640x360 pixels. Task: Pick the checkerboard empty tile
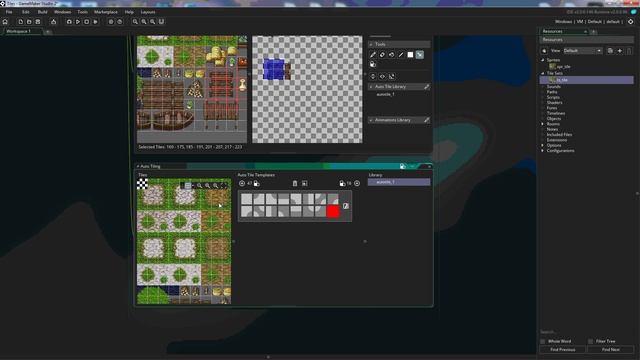click(142, 184)
